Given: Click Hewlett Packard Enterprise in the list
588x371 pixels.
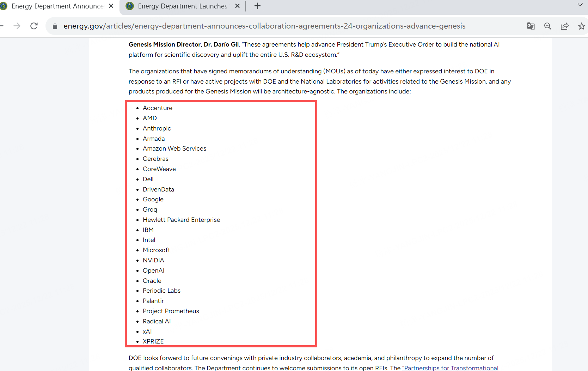Looking at the screenshot, I should click(182, 220).
